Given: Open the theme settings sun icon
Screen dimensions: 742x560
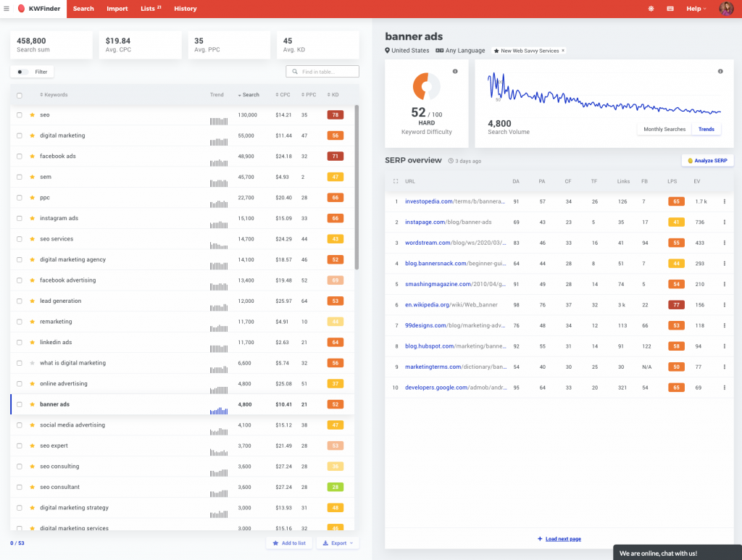Looking at the screenshot, I should [651, 9].
